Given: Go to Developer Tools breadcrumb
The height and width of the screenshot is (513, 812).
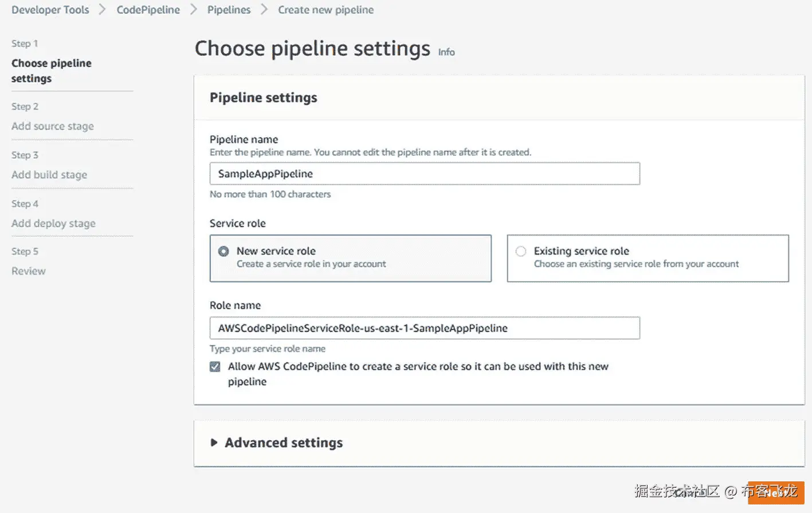Looking at the screenshot, I should tap(50, 10).
